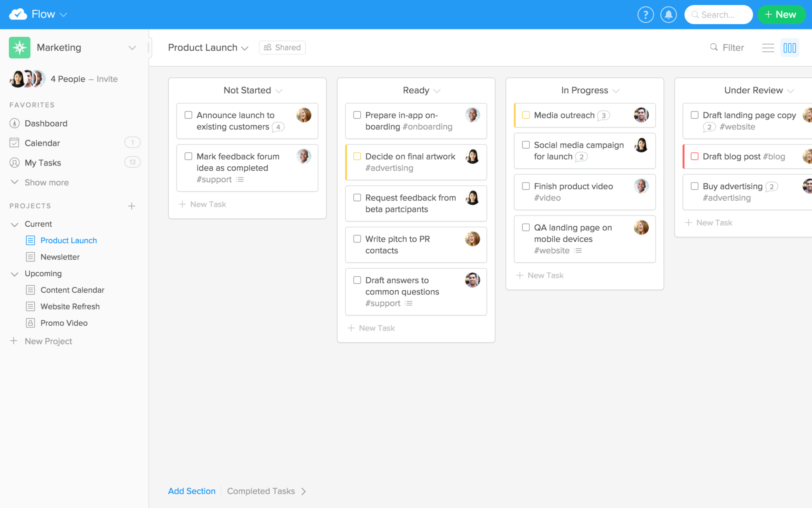
Task: Tick the Finish product video checkbox
Action: pos(526,186)
